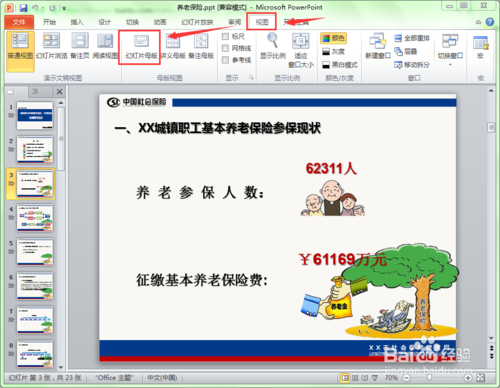Image resolution: width=500 pixels, height=388 pixels.
Task: Minimize the ribbon with caret icon
Action: pyautogui.click(x=478, y=22)
